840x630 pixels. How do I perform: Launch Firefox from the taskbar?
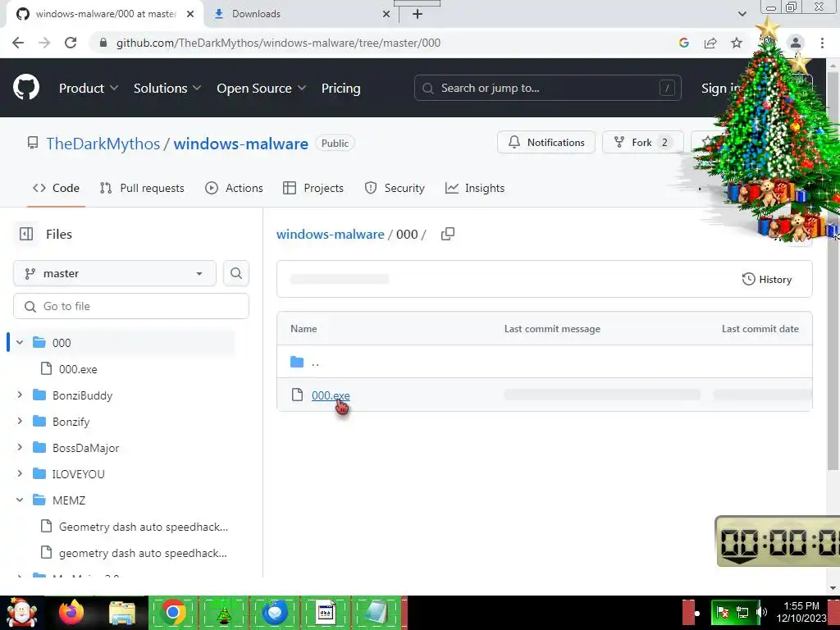[x=71, y=612]
